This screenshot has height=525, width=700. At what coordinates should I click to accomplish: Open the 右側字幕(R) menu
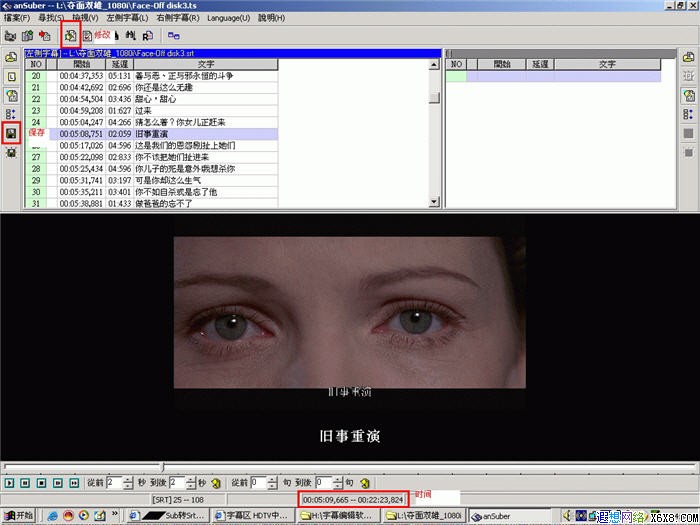tap(178, 18)
